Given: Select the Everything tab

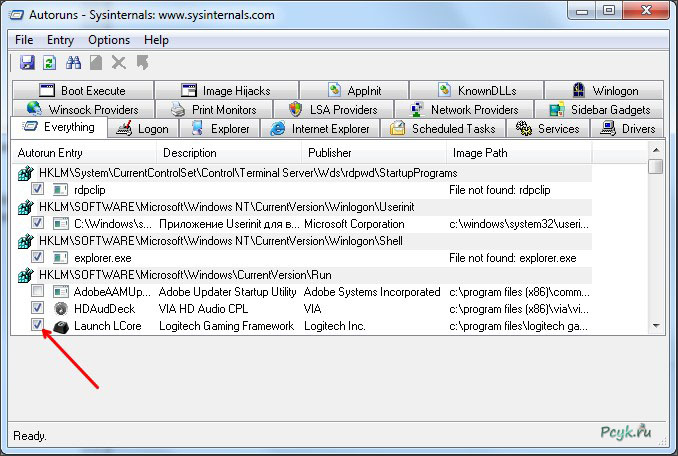Looking at the screenshot, I should click(x=59, y=127).
